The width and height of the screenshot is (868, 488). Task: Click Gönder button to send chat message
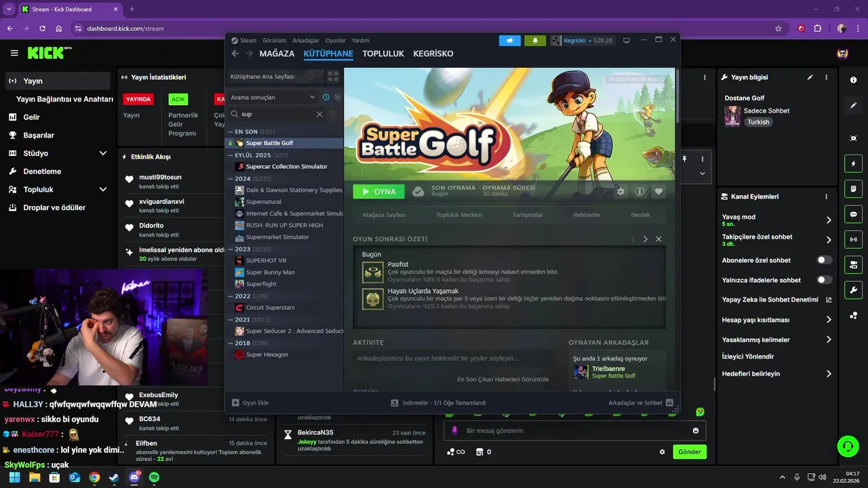(690, 452)
